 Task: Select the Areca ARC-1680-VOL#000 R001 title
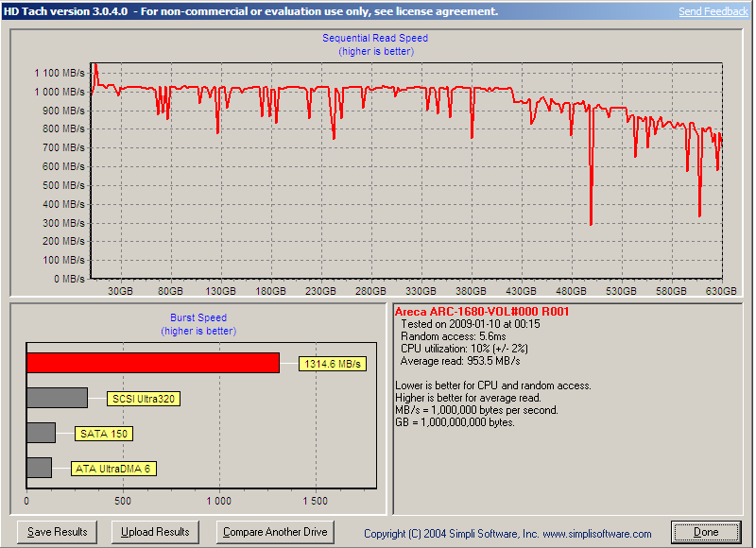tap(482, 312)
